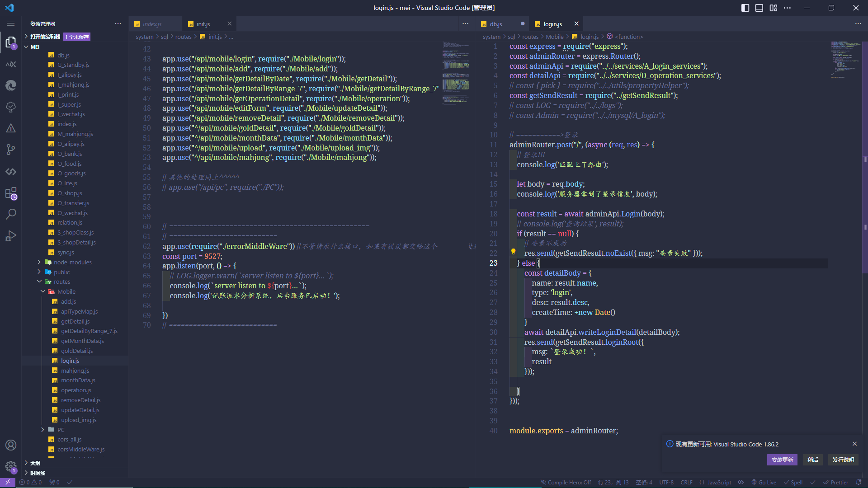
Task: Open the AIX extension panel
Action: pos(11,64)
